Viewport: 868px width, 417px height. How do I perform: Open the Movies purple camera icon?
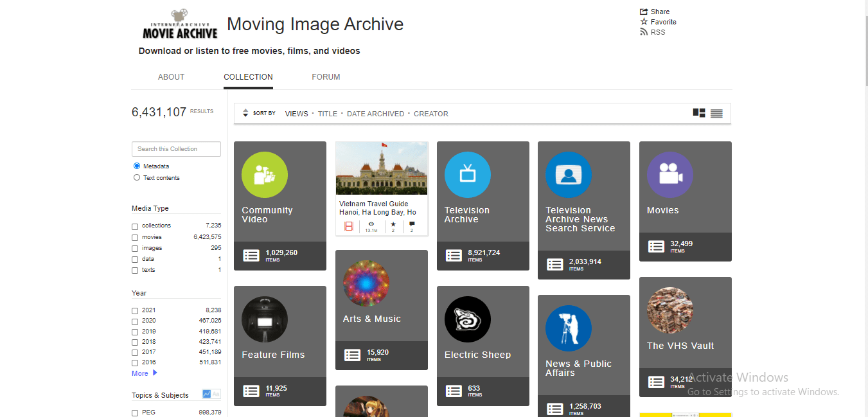670,175
